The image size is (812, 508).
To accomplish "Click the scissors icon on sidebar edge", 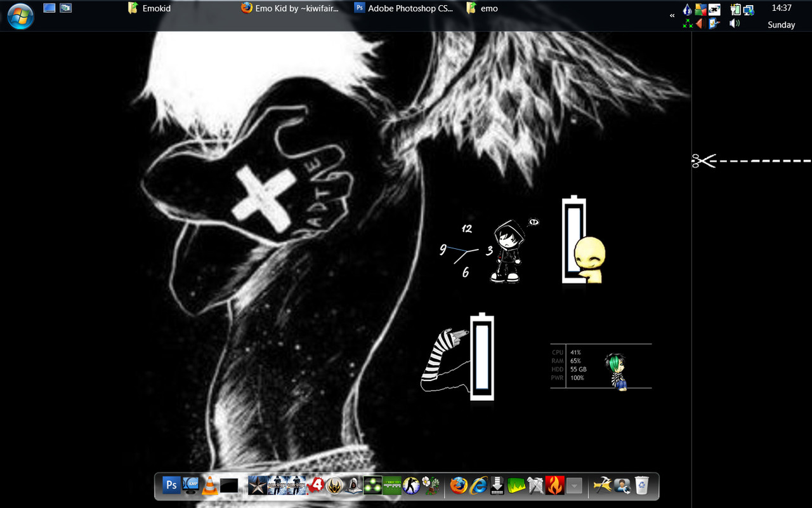I will pos(703,161).
